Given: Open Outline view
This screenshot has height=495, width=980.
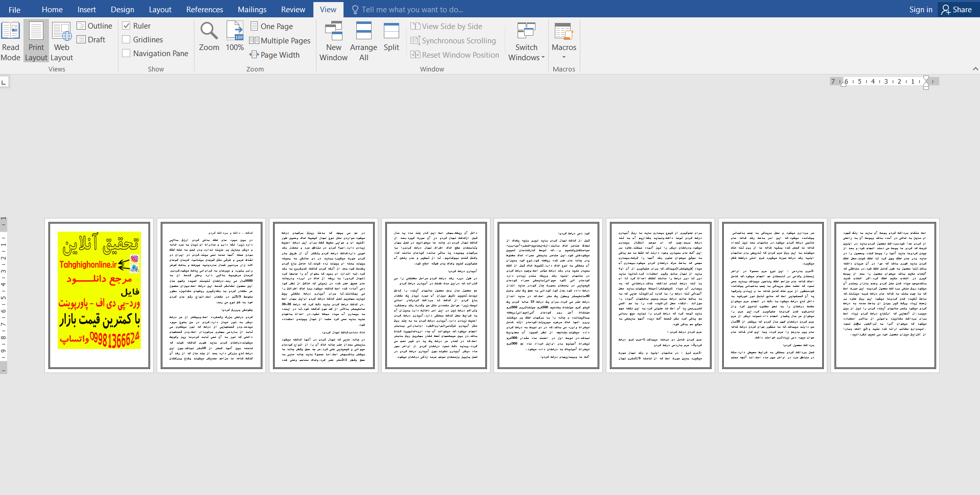Looking at the screenshot, I should (x=94, y=26).
